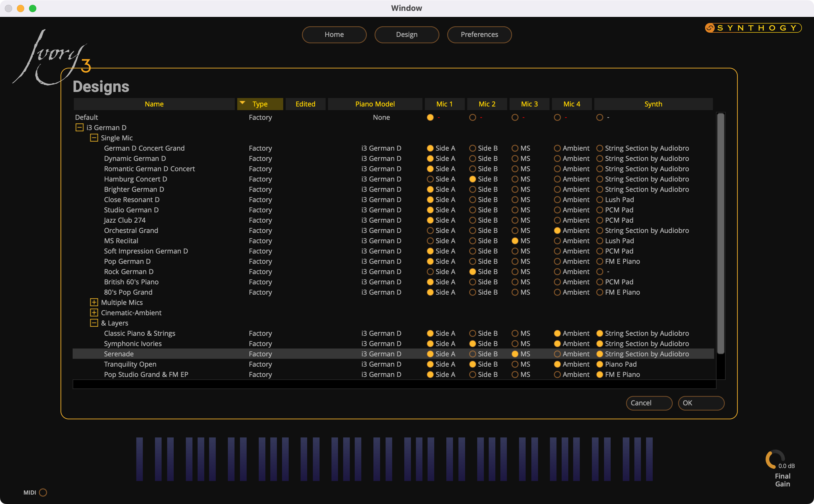Collapse the Single Mic group

[x=94, y=138]
